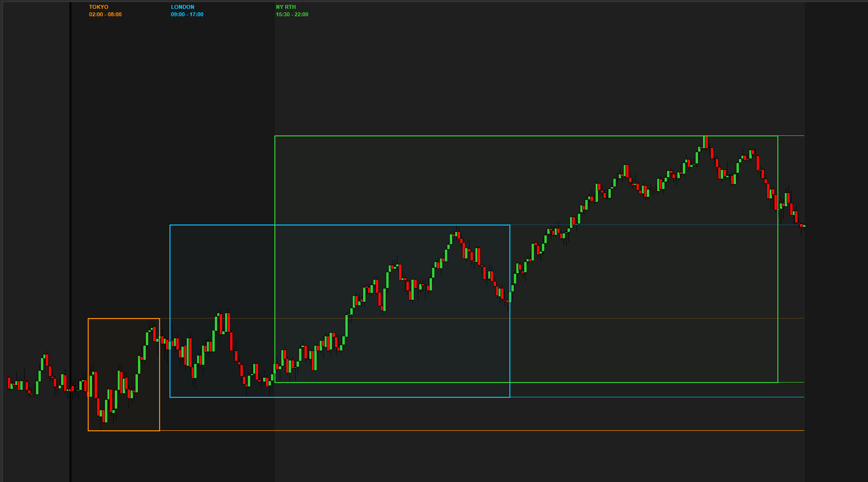The width and height of the screenshot is (868, 482).
Task: Click the NY RTH session label
Action: 286,7
